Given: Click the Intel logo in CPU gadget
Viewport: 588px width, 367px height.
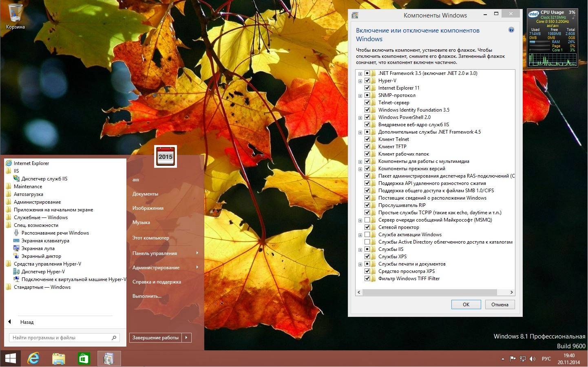Looking at the screenshot, I should point(533,14).
